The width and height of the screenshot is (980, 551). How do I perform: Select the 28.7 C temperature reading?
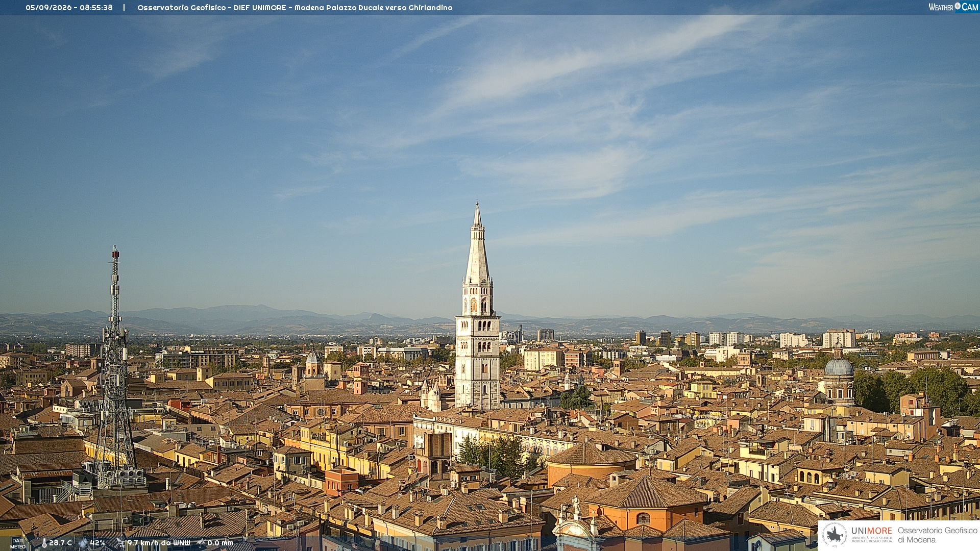pos(60,543)
